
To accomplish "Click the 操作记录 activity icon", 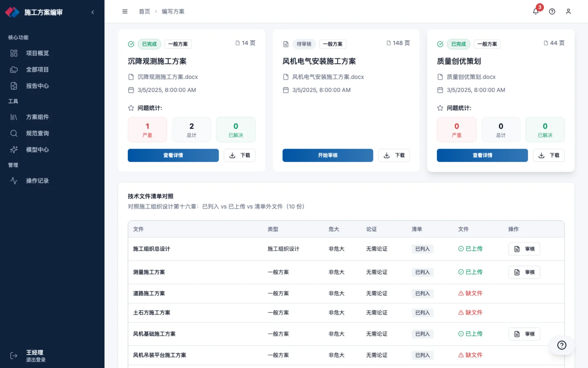I will pos(14,181).
